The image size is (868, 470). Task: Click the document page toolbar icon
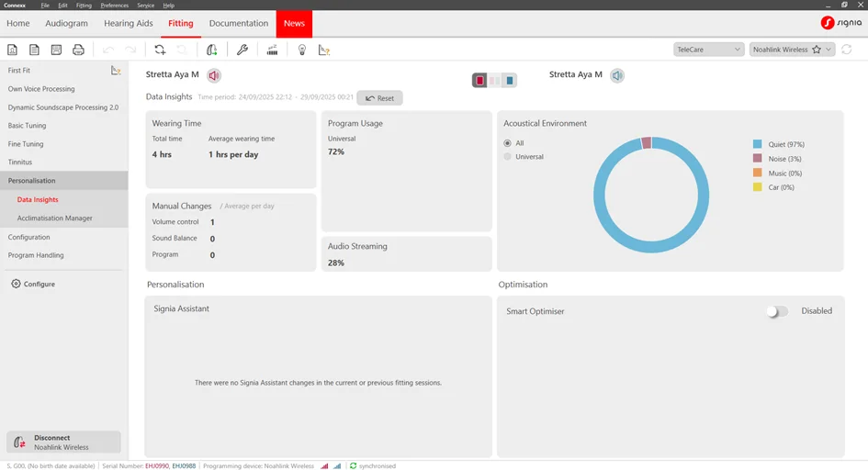pyautogui.click(x=34, y=50)
